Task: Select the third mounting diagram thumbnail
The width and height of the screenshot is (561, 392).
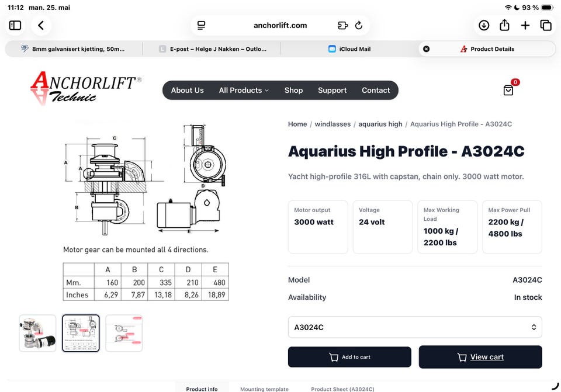Action: (x=124, y=333)
